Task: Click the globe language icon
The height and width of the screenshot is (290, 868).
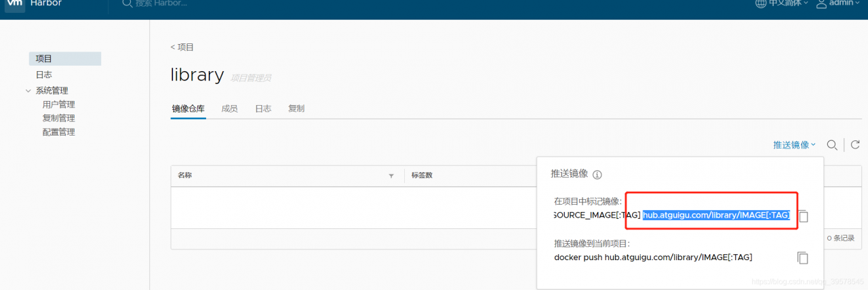Action: (762, 3)
